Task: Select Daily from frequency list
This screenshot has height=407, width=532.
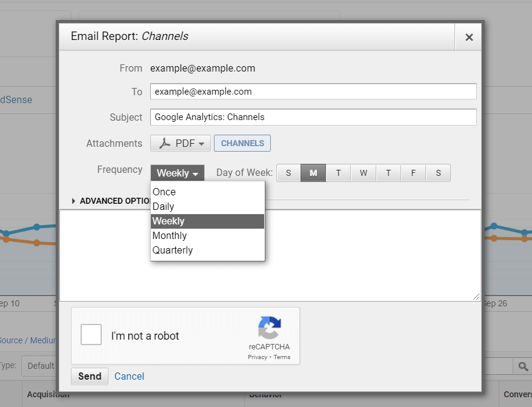Action: [x=207, y=207]
